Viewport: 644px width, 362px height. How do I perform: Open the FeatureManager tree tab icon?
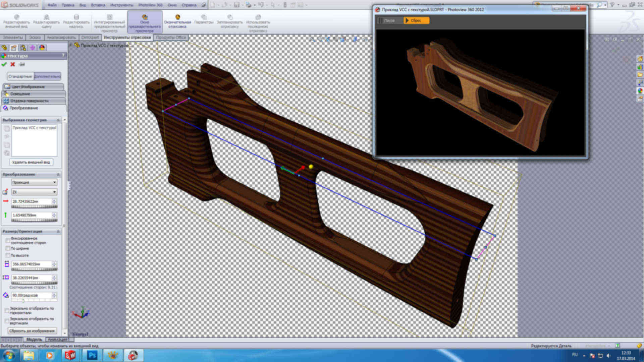(5, 48)
